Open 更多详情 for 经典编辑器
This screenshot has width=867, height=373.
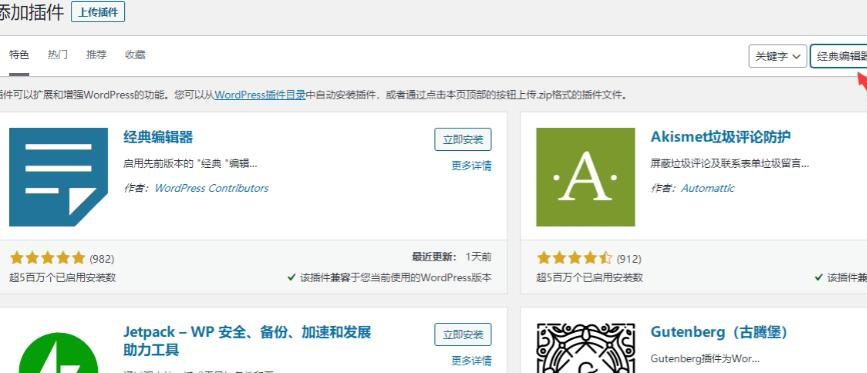coord(472,166)
